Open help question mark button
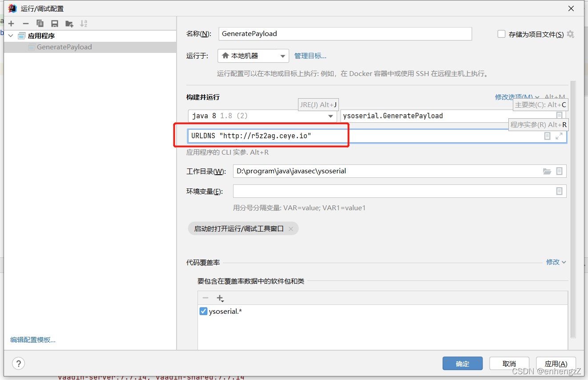This screenshot has width=588, height=380. 18,364
